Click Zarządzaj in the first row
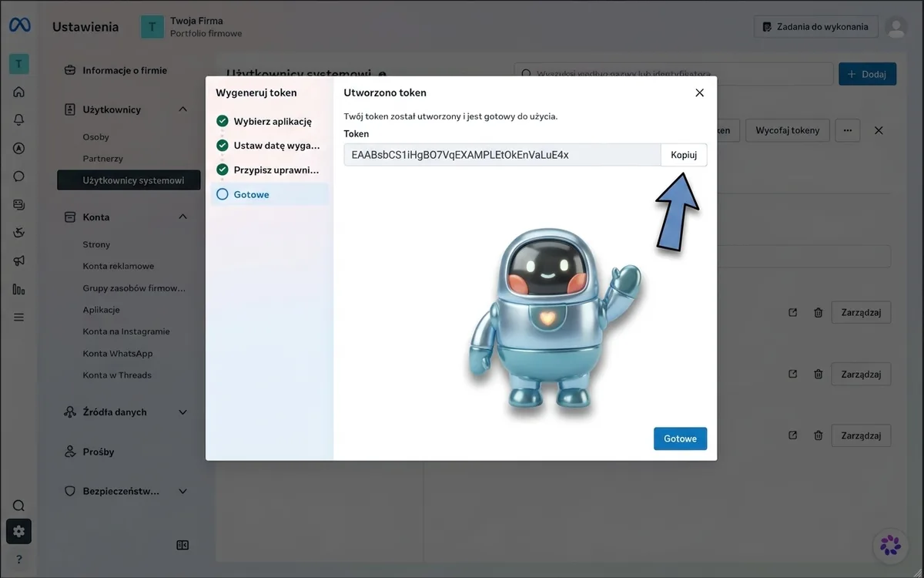 861,312
